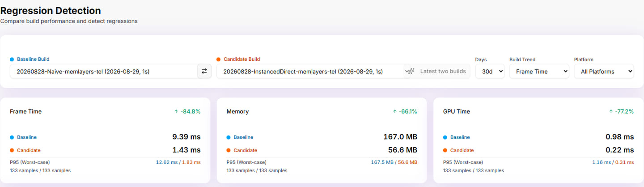Image resolution: width=644 pixels, height=187 pixels.
Task: Click the -84.8% change indicator
Action: [x=187, y=111]
